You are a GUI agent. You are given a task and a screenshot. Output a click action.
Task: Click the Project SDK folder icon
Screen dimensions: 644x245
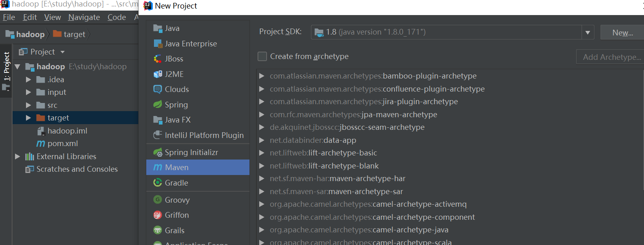pos(319,32)
